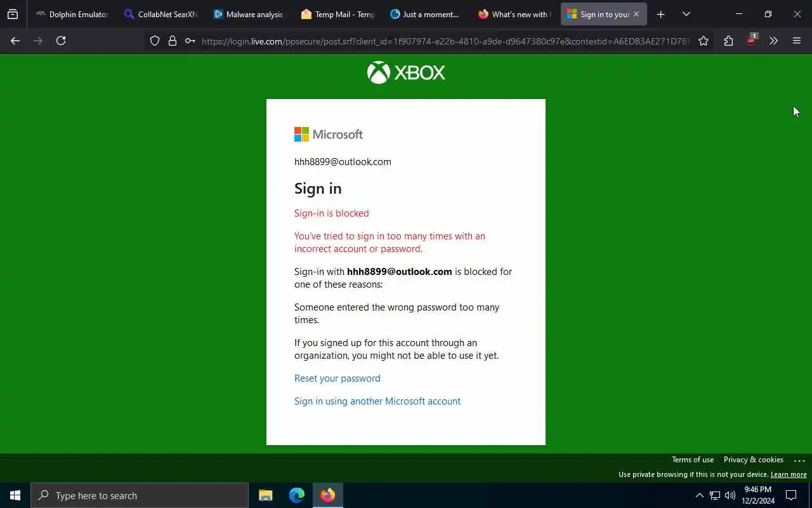Open tracking protection shield icon
The image size is (812, 508).
pos(155,41)
